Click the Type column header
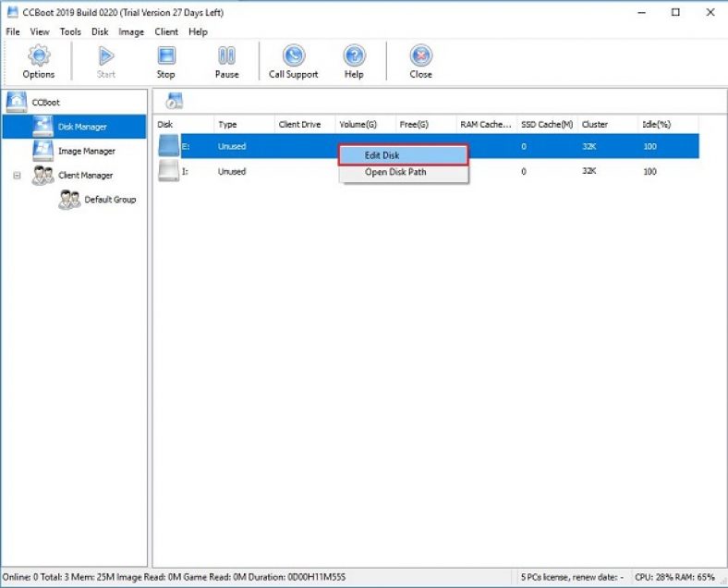 (x=227, y=124)
